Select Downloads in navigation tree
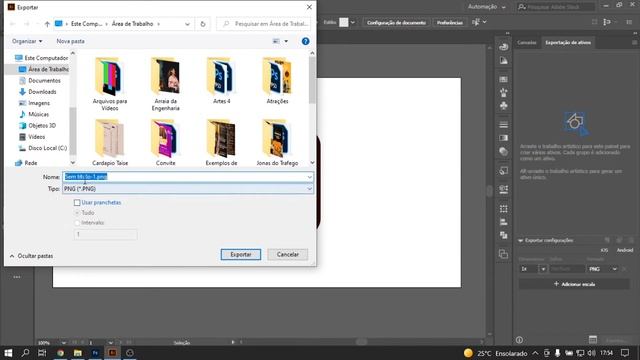The image size is (640, 360). coord(38,92)
